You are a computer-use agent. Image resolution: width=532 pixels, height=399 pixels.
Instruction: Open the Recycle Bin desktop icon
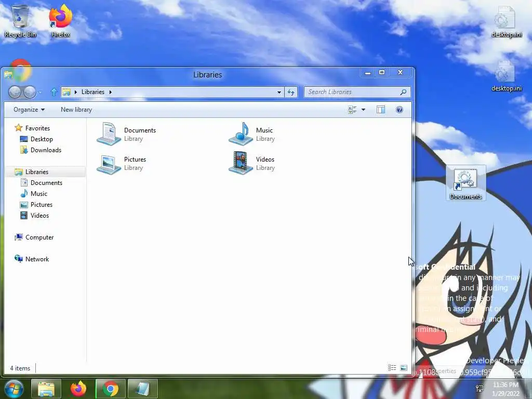pyautogui.click(x=20, y=21)
